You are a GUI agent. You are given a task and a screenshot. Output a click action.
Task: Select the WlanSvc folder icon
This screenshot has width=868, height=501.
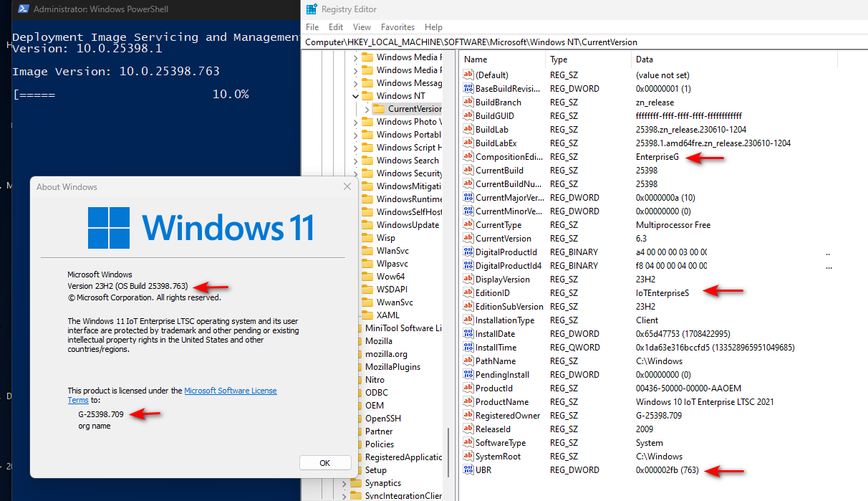[367, 251]
